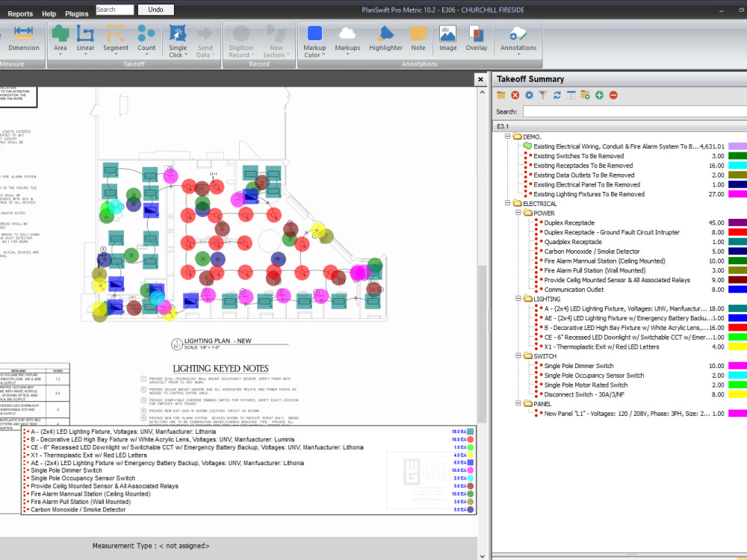The width and height of the screenshot is (747, 560).
Task: Select Communication Outlet item
Action: [574, 289]
